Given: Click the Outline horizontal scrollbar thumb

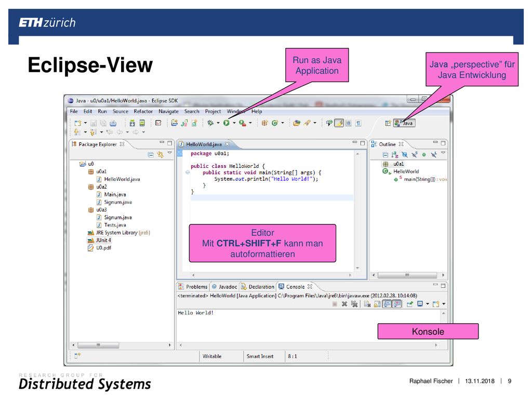Looking at the screenshot, I should pyautogui.click(x=407, y=275).
